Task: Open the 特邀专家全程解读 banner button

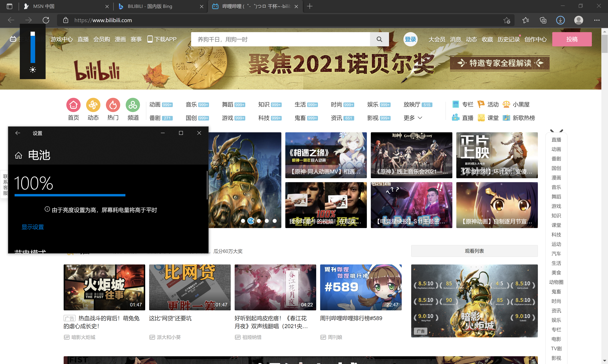Action: point(500,63)
